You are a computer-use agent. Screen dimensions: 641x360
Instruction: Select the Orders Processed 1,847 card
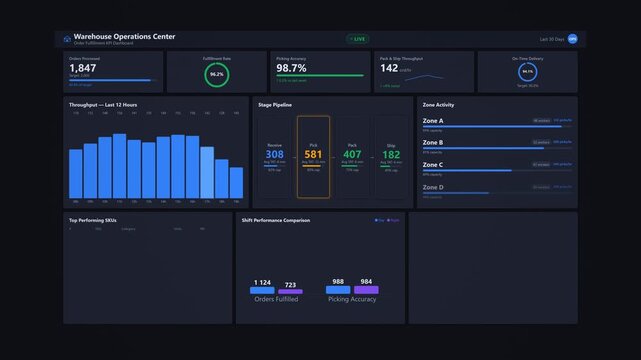[113, 72]
